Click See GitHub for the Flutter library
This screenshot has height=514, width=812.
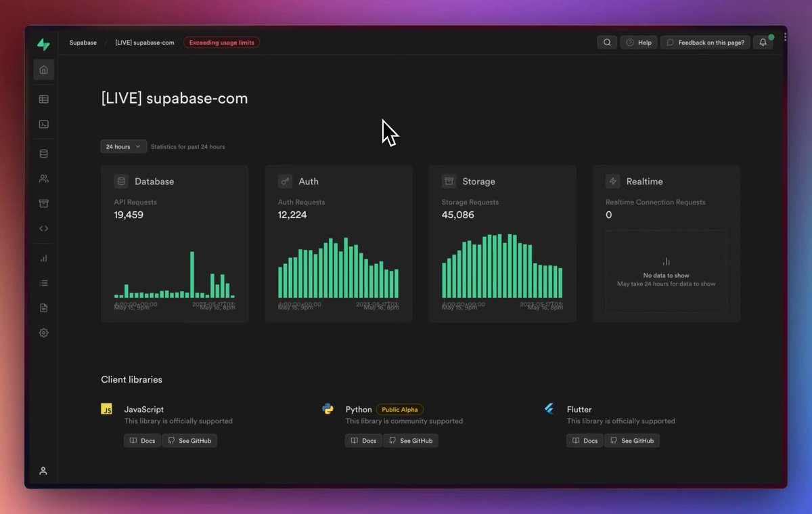[631, 440]
